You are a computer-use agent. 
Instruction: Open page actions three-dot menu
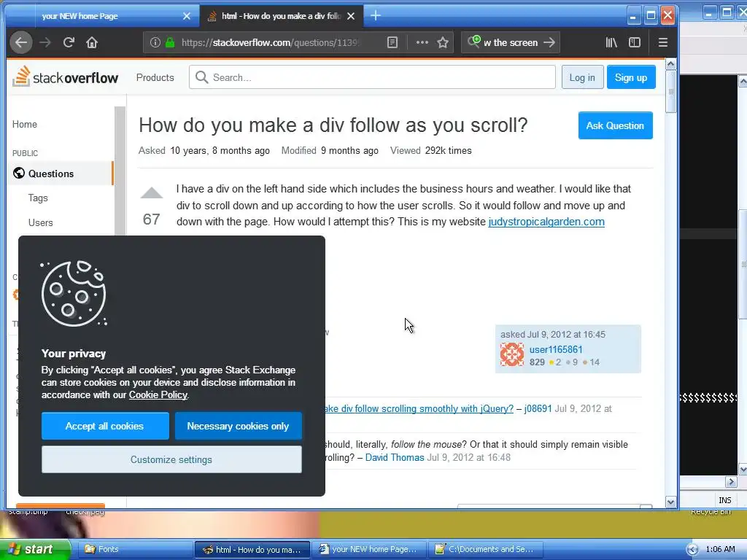tap(422, 42)
